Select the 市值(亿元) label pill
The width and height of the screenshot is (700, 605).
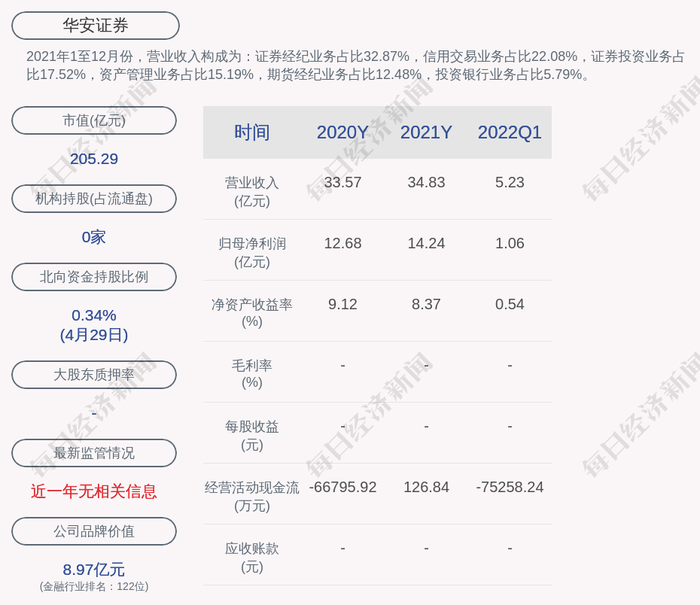coord(94,120)
